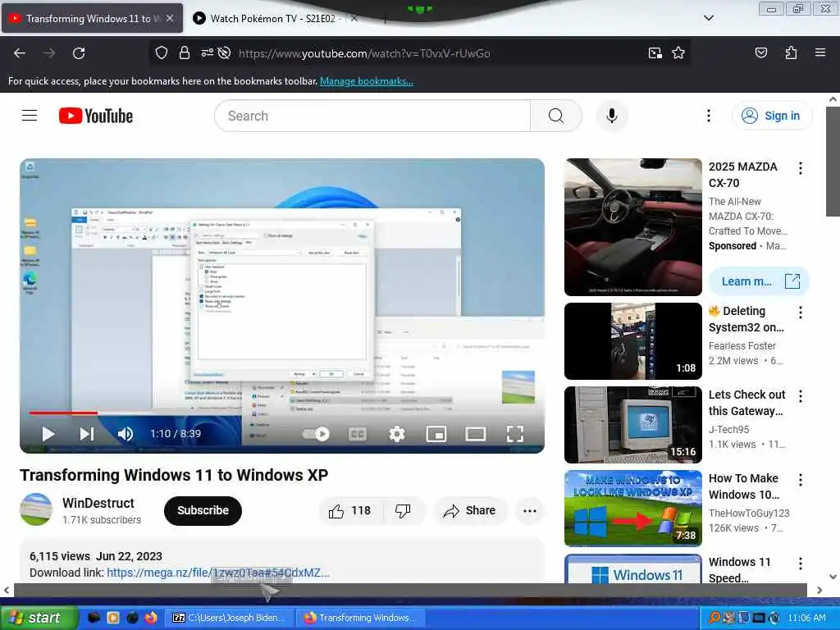Go back with the browser back arrow
The height and width of the screenshot is (630, 840).
pyautogui.click(x=20, y=53)
